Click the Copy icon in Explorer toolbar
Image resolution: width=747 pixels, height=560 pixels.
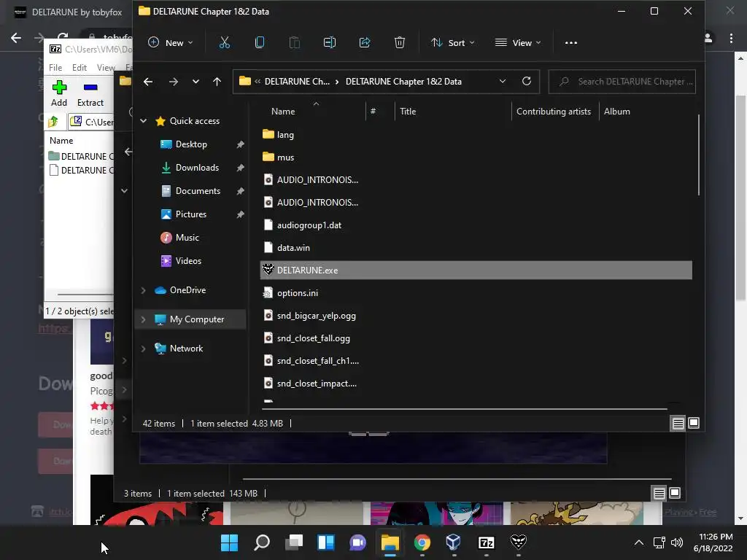(x=260, y=43)
